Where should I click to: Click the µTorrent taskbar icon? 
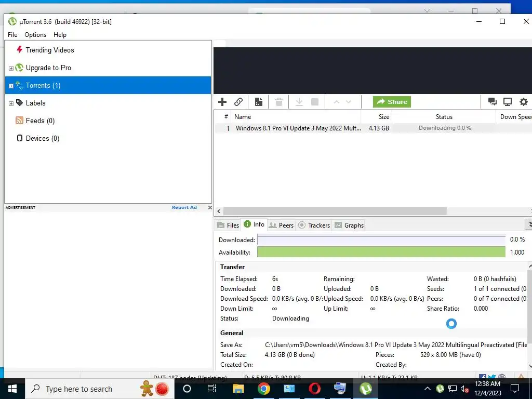pyautogui.click(x=365, y=389)
